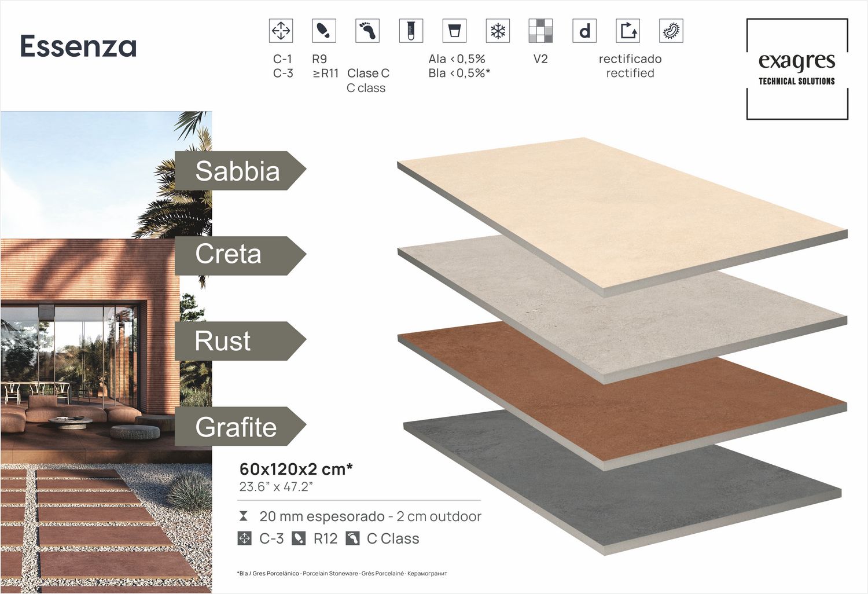
Task: Select the Sabbia color label
Action: [x=238, y=171]
